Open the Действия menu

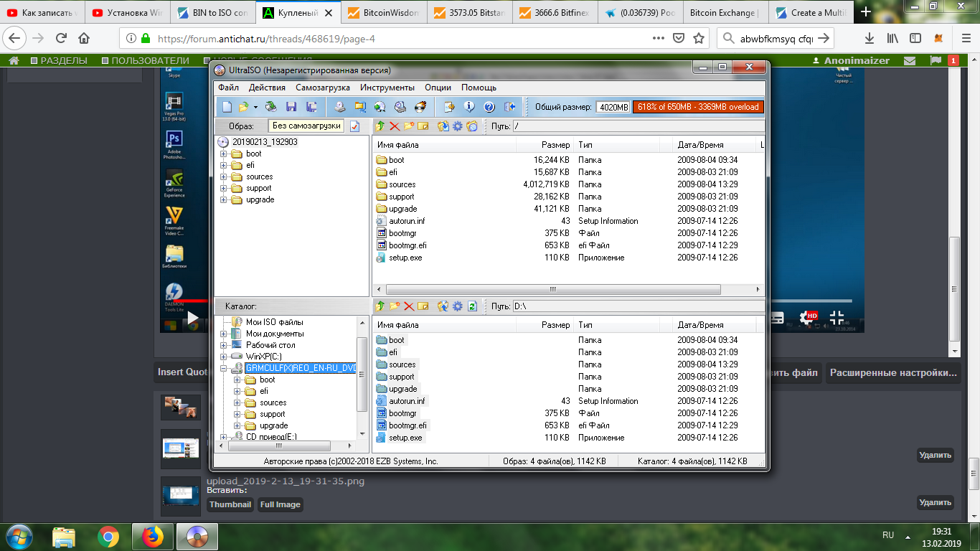click(x=267, y=88)
